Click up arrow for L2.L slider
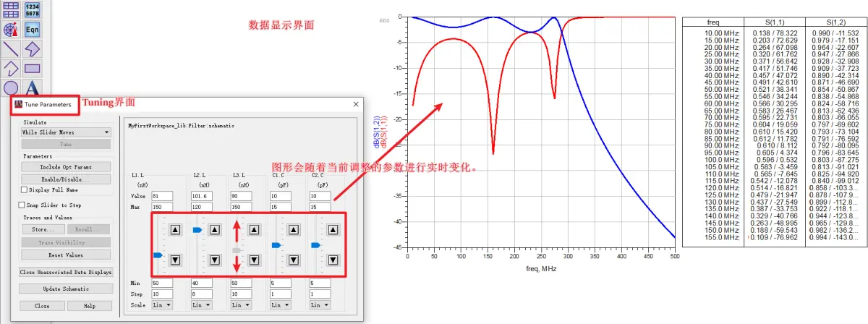Image resolution: width=868 pixels, height=324 pixels. coord(215,229)
